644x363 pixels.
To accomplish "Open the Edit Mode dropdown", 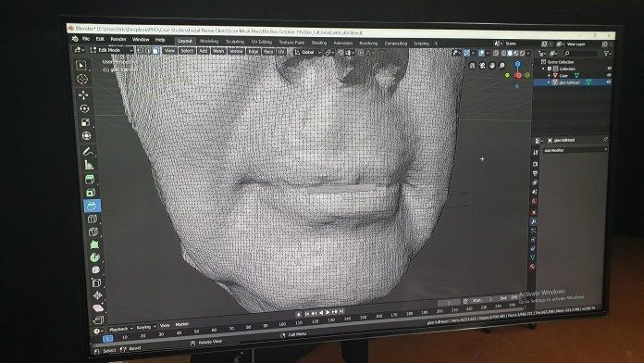I will [x=111, y=50].
